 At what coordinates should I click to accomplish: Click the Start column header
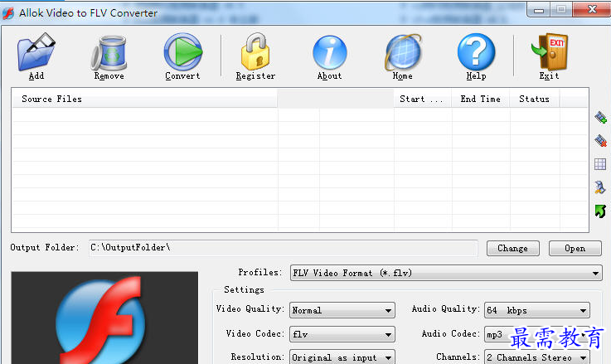tap(423, 99)
